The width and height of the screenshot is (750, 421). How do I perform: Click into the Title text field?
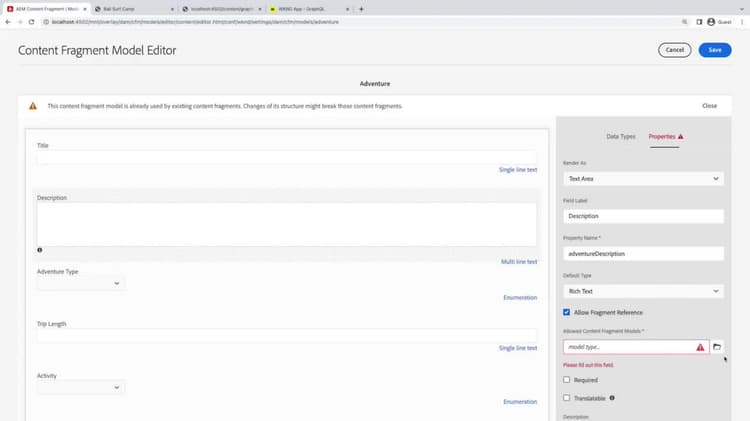click(x=287, y=158)
